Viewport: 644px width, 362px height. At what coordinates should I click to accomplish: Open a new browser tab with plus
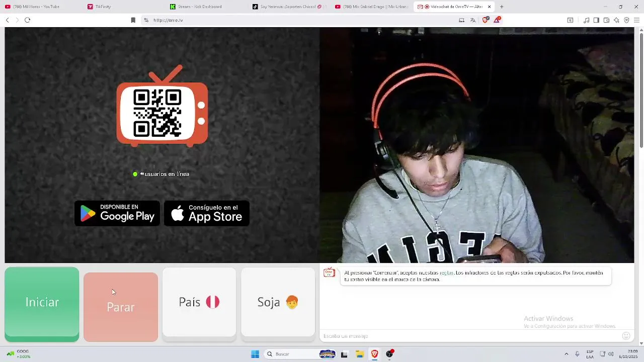pos(502,7)
